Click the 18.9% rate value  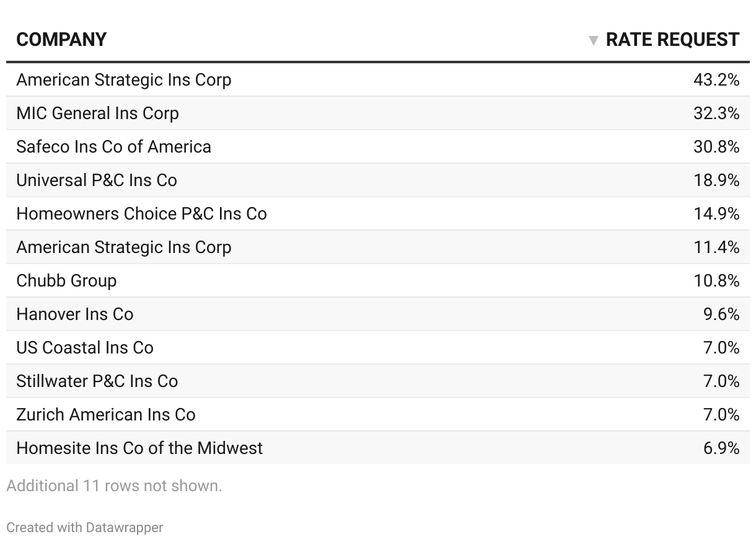point(716,180)
